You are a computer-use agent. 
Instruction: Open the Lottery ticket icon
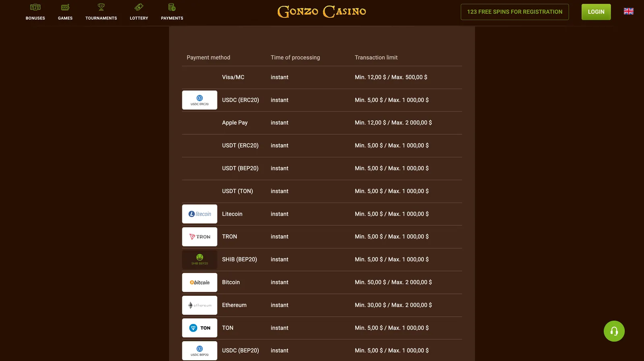[x=139, y=7]
